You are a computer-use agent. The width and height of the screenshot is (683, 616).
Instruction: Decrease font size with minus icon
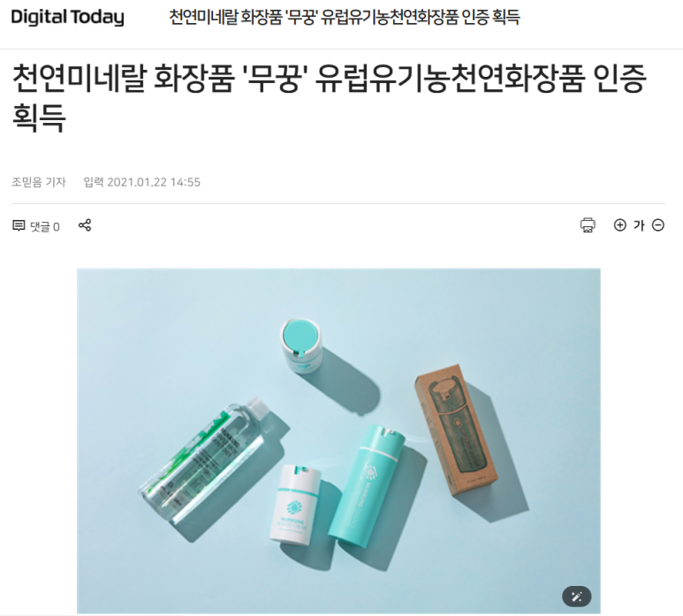tap(658, 225)
